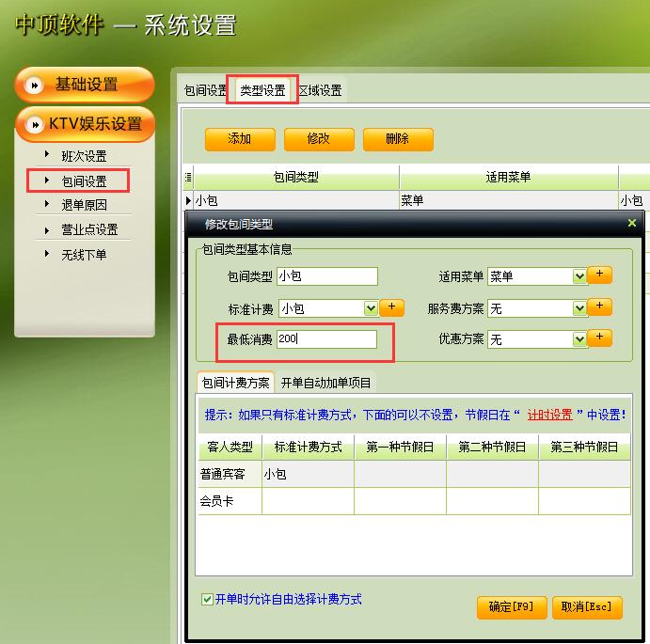Image resolution: width=650 pixels, height=644 pixels.
Task: Click 普通宾客 row label
Action: [x=230, y=474]
